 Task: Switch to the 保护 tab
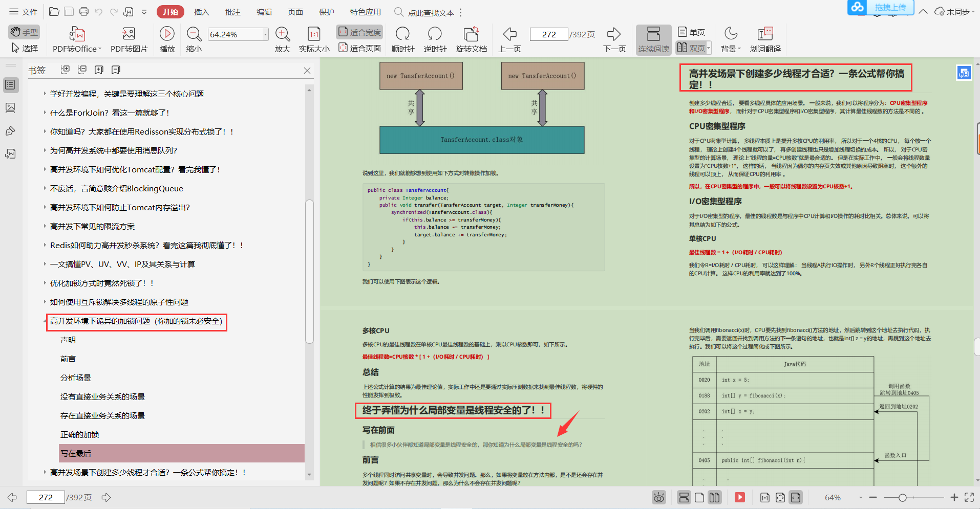(x=327, y=12)
